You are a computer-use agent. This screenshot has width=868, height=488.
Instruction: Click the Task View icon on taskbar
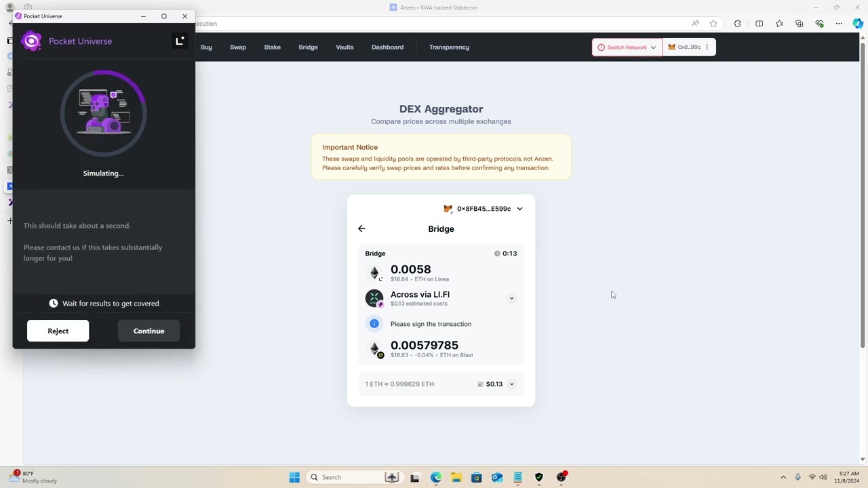(x=414, y=477)
